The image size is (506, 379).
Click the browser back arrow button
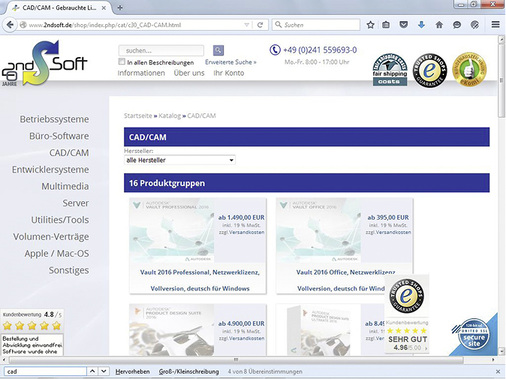pos(10,25)
